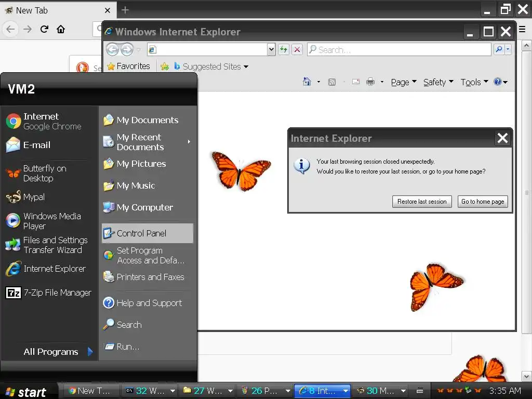The height and width of the screenshot is (399, 532).
Task: Select the New Tab tab
Action: pos(58,10)
